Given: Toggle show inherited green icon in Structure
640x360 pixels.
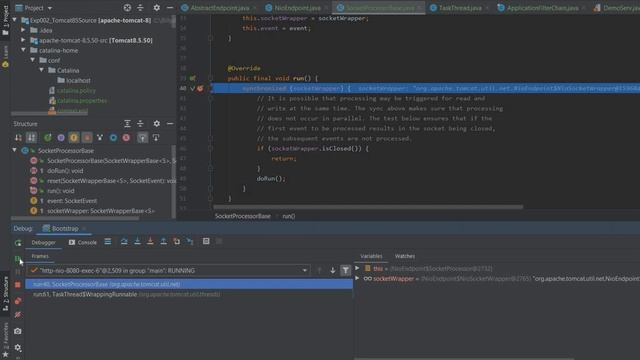Looking at the screenshot, I should coord(47,138).
